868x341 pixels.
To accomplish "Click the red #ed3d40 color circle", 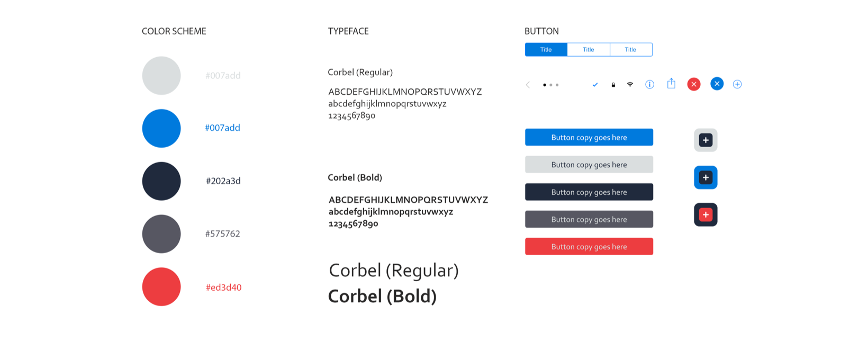I will (161, 287).
